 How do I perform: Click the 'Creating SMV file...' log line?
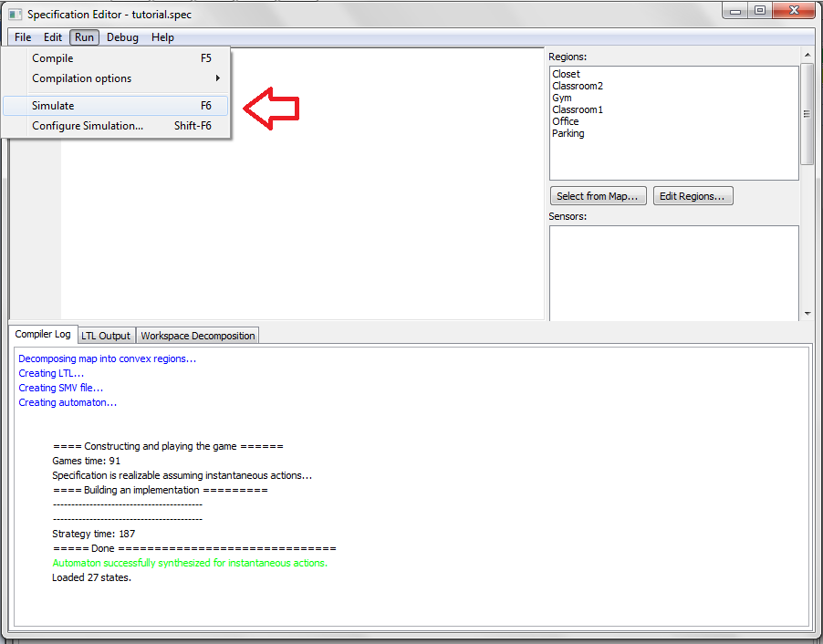(x=61, y=388)
